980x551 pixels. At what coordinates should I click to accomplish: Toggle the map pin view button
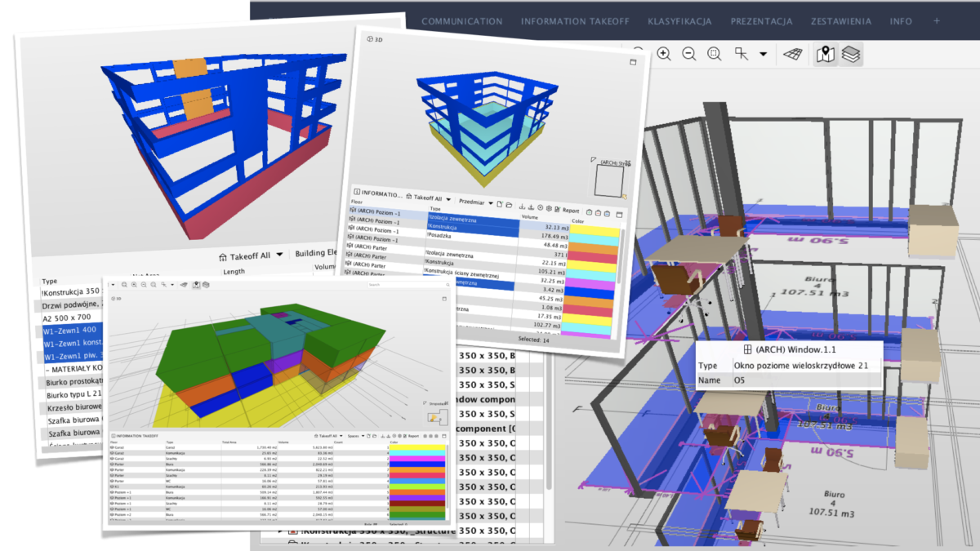click(x=826, y=55)
